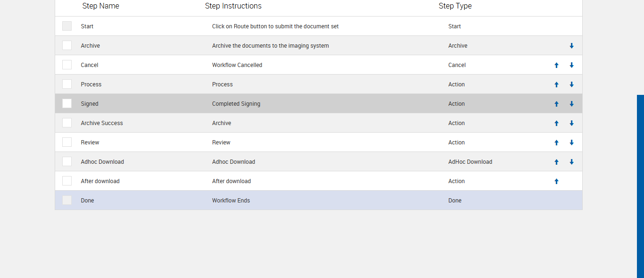Enable the After download checkbox
Screen dimensions: 644x278
click(x=67, y=181)
